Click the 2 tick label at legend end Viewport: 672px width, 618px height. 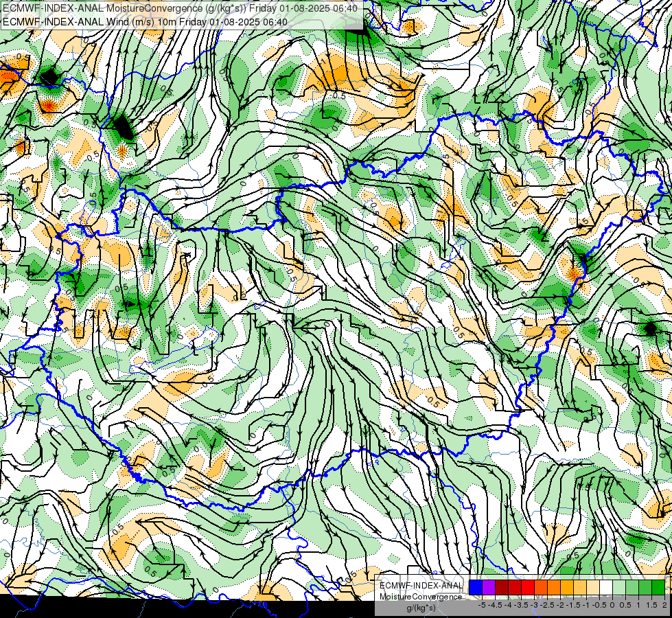664,605
